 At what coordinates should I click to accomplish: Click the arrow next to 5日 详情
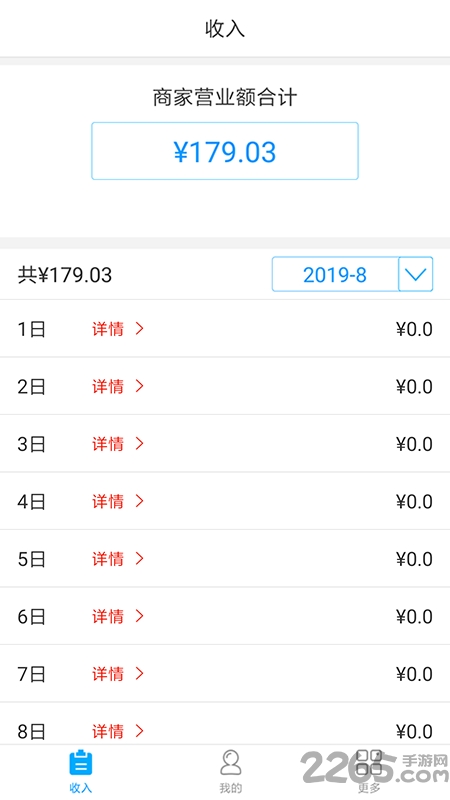click(x=139, y=559)
